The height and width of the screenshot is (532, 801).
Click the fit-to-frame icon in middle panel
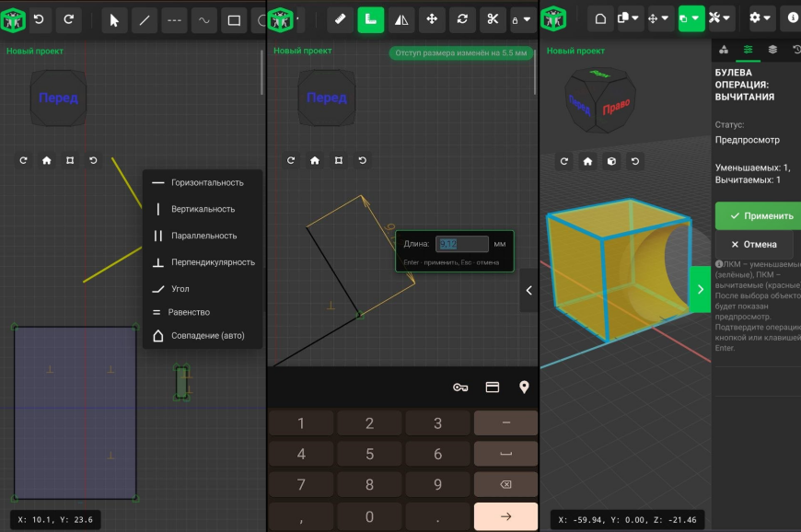(x=338, y=160)
